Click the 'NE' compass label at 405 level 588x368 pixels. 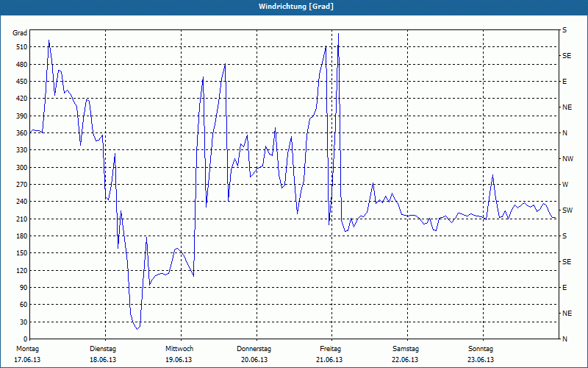(x=567, y=107)
